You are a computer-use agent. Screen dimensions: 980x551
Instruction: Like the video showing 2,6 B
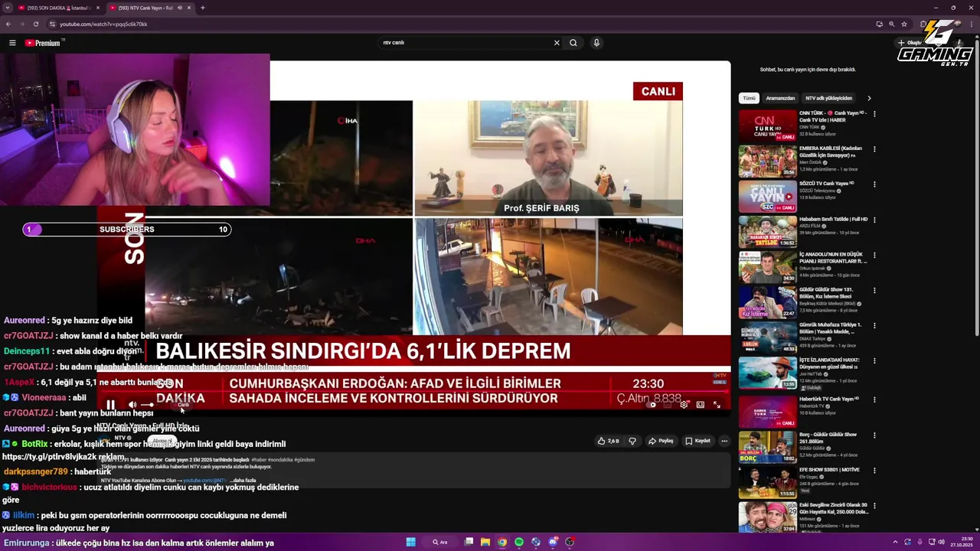pos(609,441)
